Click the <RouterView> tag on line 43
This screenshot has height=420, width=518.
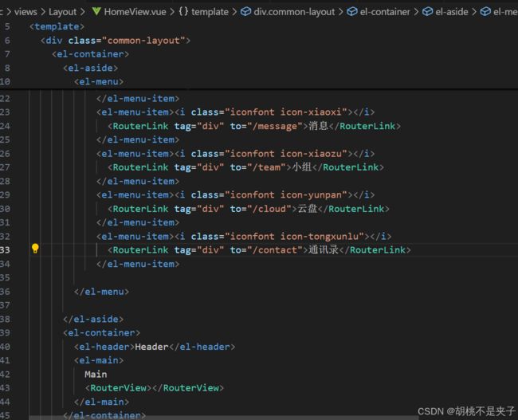pos(118,388)
